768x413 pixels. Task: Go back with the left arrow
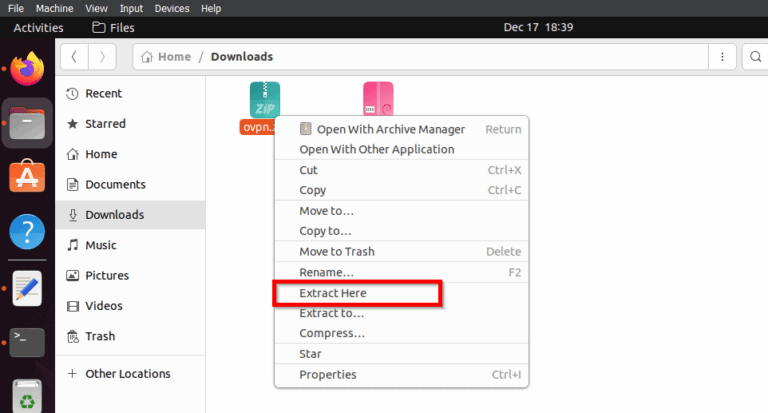(75, 57)
